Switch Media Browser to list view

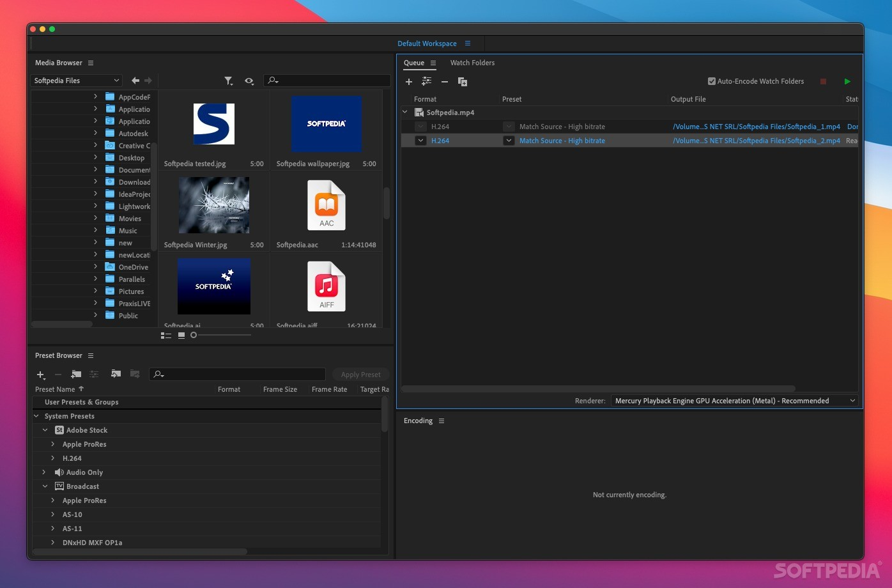tap(166, 335)
